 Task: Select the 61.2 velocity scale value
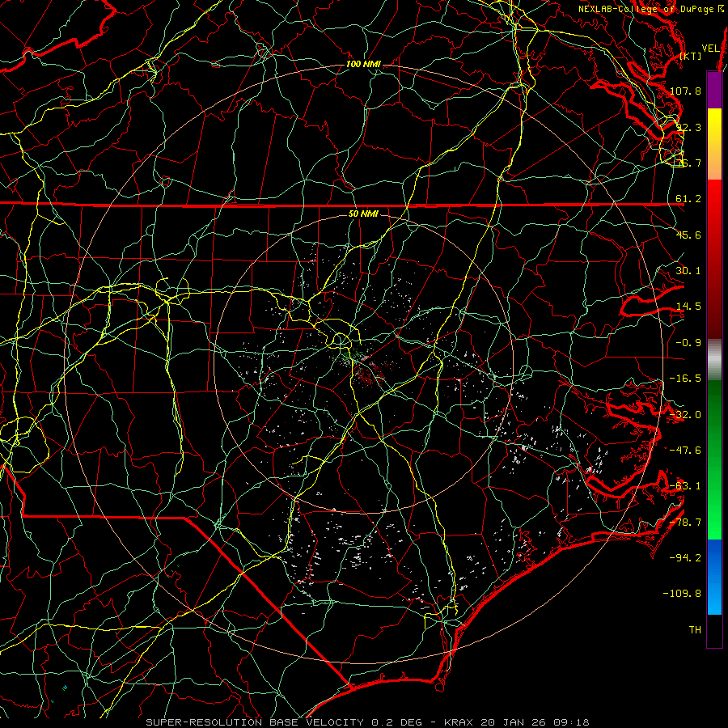tap(688, 199)
